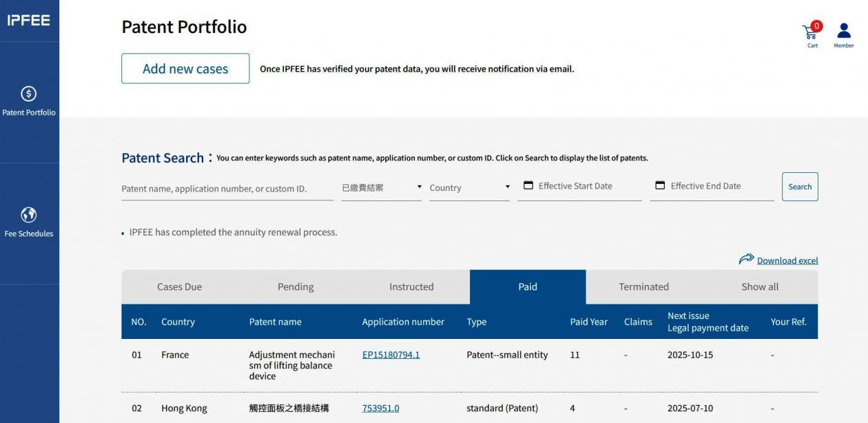The image size is (868, 423).
Task: Click Effective End Date calendar icon
Action: [x=660, y=186]
